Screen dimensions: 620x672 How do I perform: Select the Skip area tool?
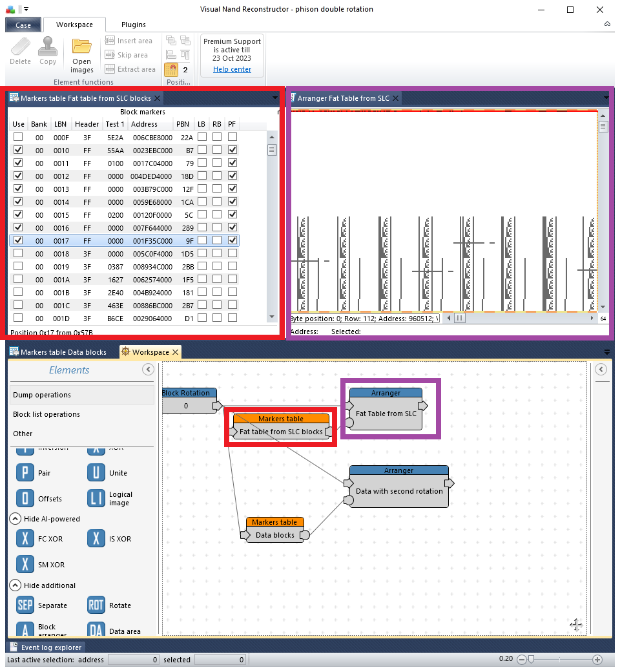pos(127,55)
